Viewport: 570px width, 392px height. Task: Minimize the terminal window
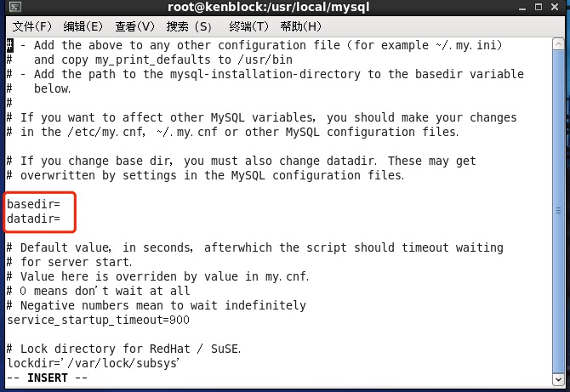point(522,8)
